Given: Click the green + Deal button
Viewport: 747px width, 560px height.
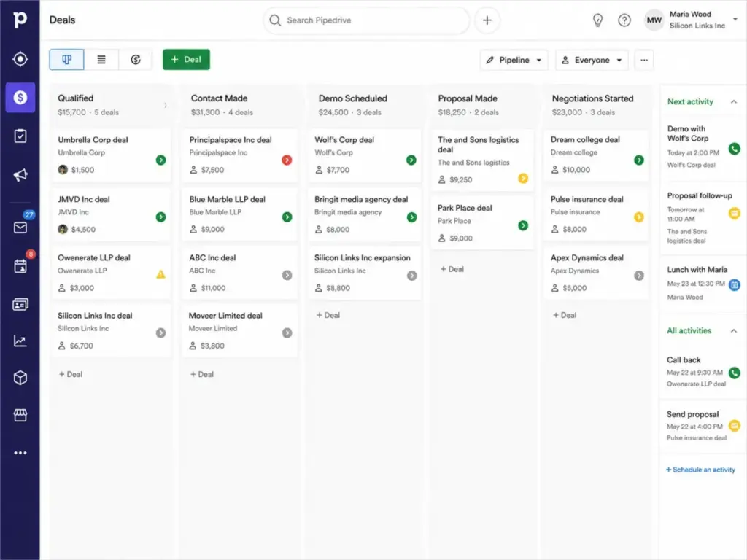Looking at the screenshot, I should coord(186,60).
